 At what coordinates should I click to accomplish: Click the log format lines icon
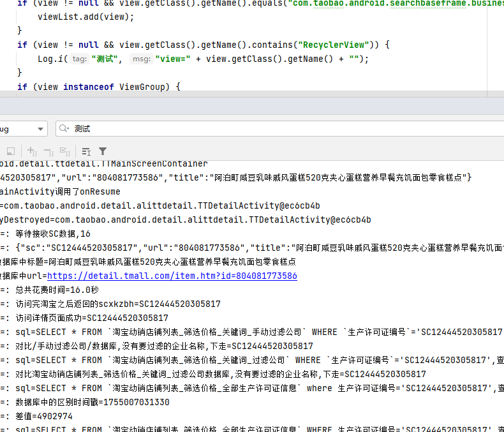(86, 151)
